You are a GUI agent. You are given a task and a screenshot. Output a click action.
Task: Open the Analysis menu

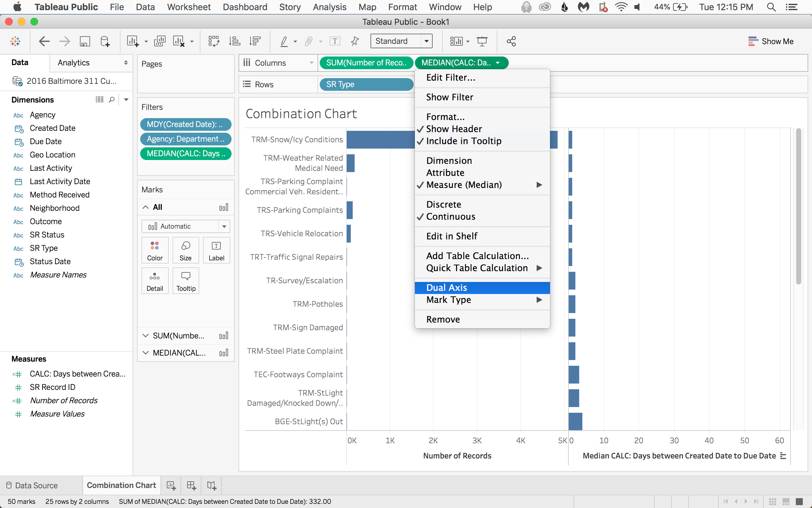pos(330,7)
